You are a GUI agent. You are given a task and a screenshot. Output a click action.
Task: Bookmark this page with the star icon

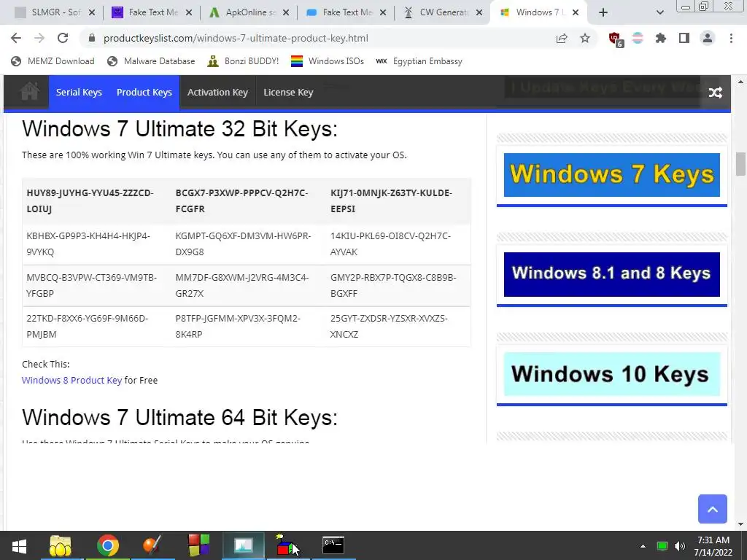pos(585,38)
